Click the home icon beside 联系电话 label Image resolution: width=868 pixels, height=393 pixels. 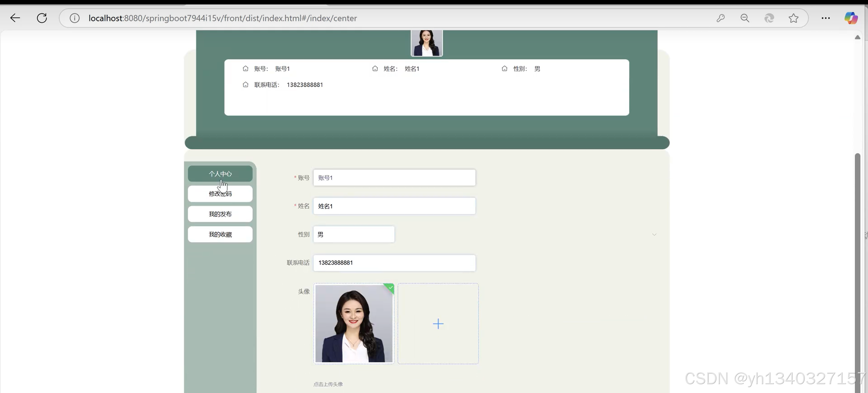click(246, 85)
